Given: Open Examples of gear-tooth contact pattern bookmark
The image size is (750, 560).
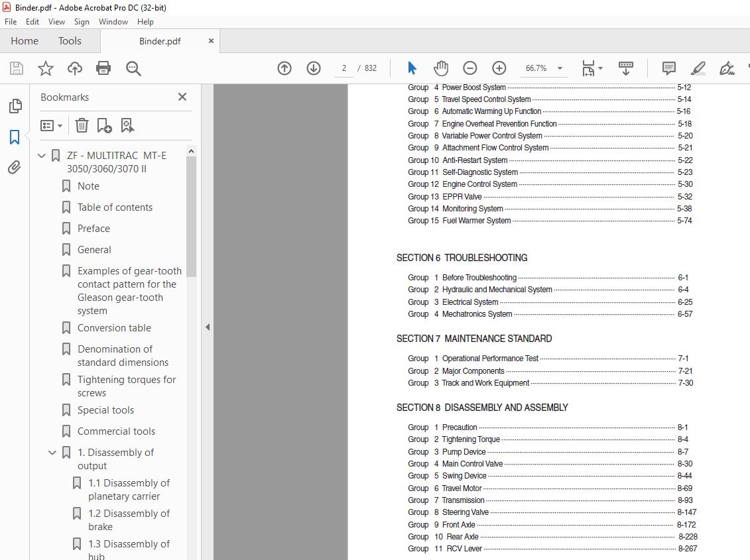Looking at the screenshot, I should [x=129, y=291].
